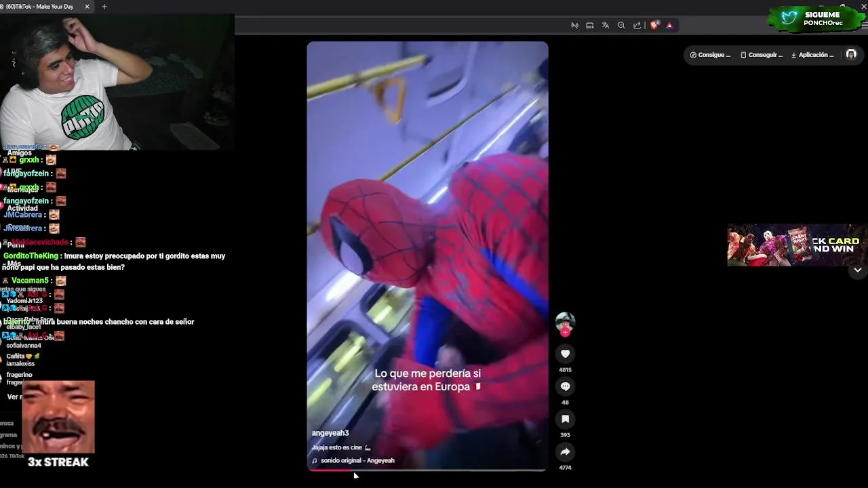Click GorditoTheKing chat username
The image size is (868, 488).
pyautogui.click(x=31, y=256)
